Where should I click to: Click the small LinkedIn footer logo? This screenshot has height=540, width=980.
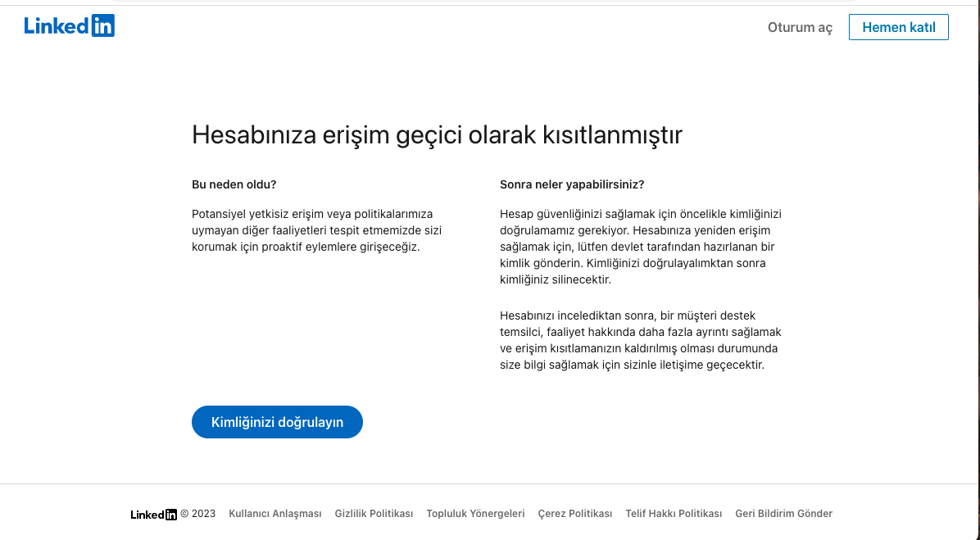pyautogui.click(x=154, y=515)
